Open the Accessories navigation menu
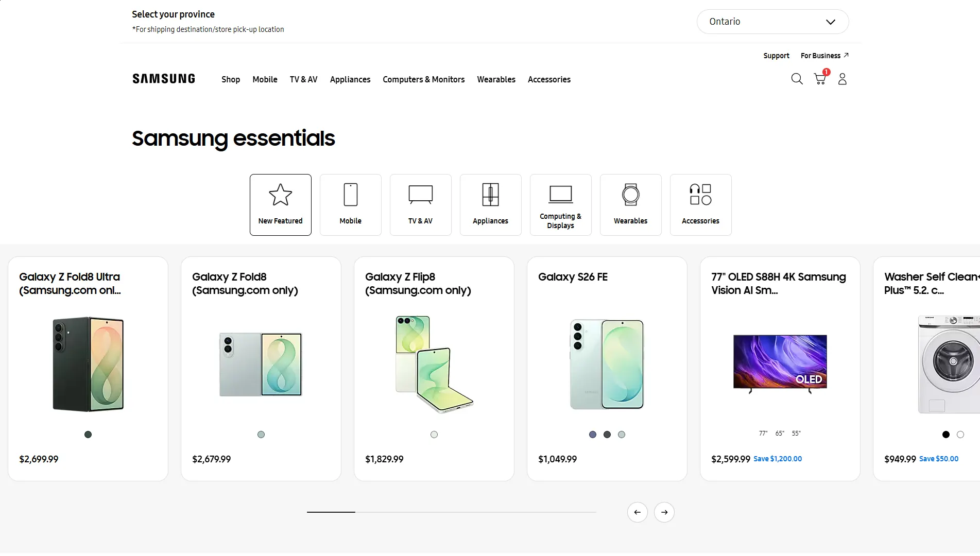Image resolution: width=980 pixels, height=556 pixels. (549, 79)
